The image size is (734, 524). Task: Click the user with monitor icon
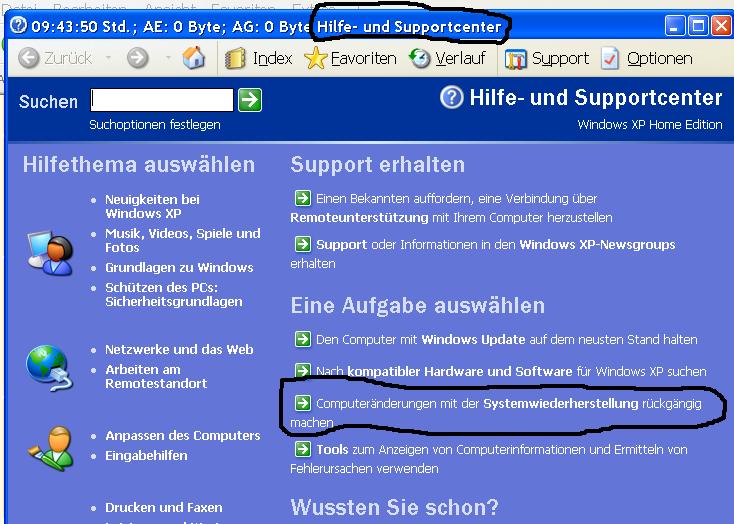[x=50, y=253]
